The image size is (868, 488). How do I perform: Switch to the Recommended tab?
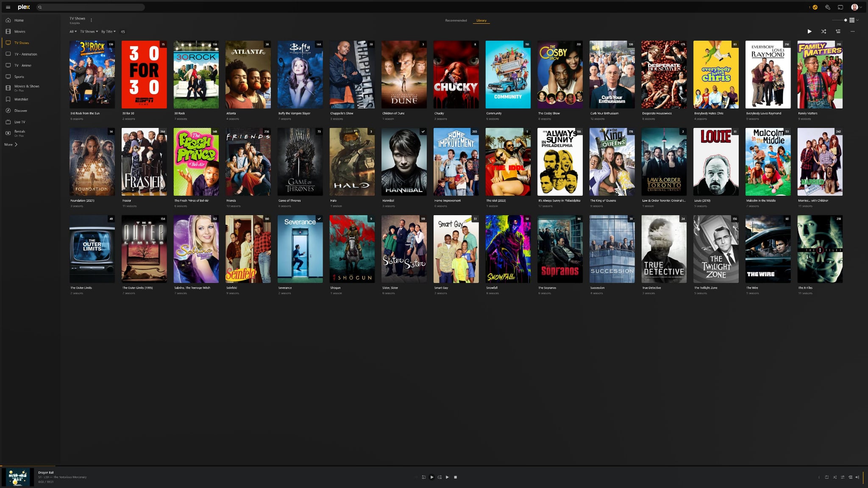[x=456, y=20]
